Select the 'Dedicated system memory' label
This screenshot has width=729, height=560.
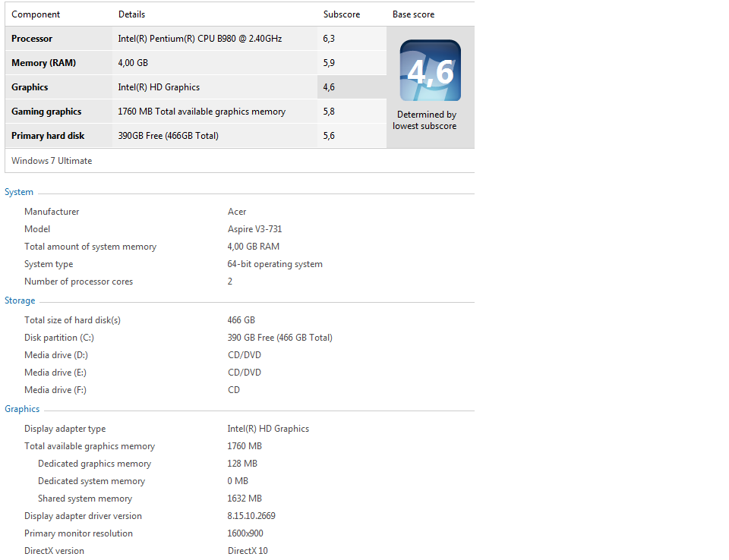click(92, 481)
